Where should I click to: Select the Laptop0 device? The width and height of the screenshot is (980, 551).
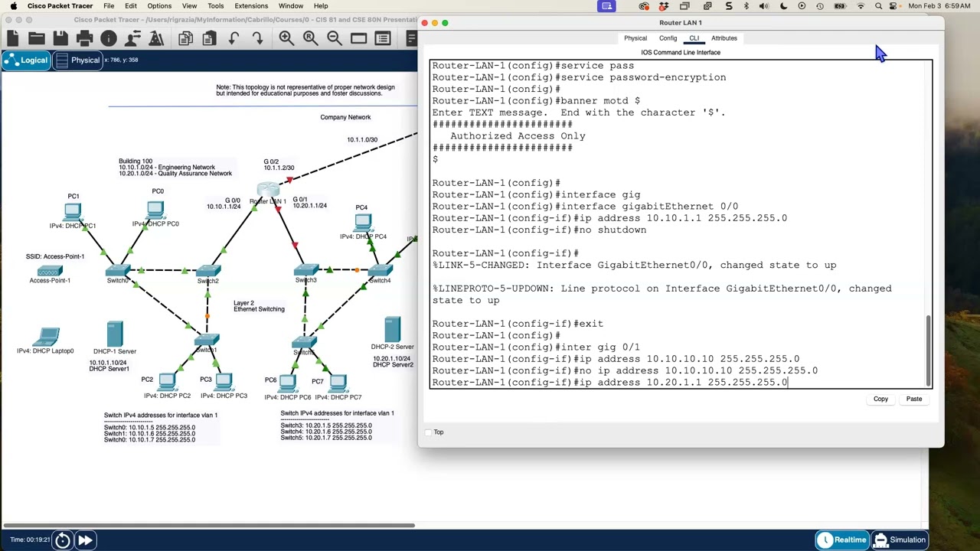click(47, 337)
